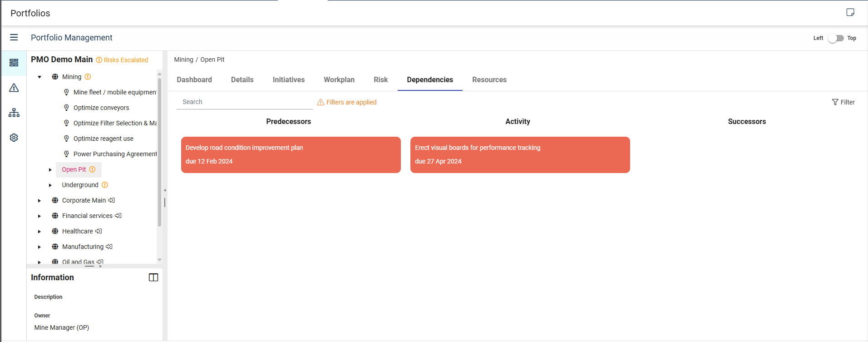
Task: Open Develop road condition improvement plan card
Action: click(x=291, y=155)
